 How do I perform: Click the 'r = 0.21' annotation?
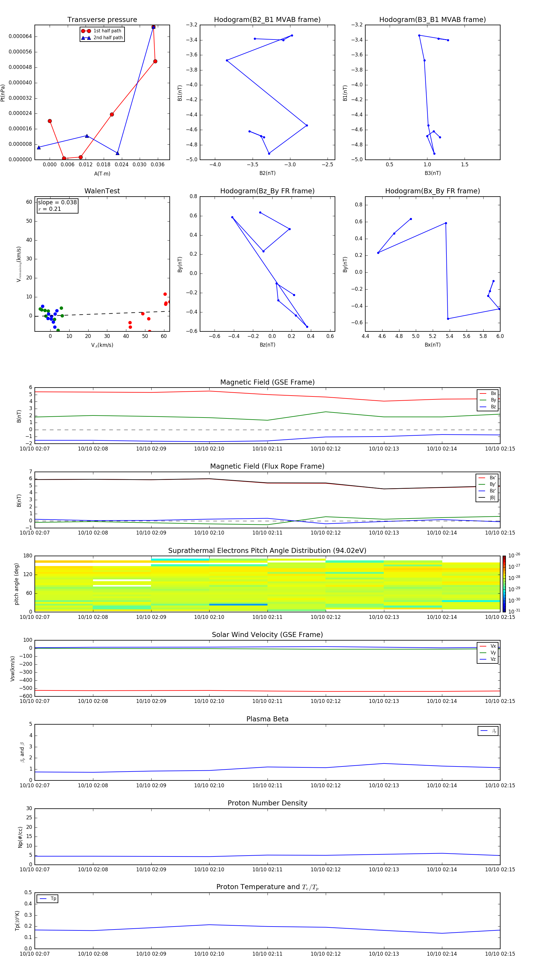point(50,209)
